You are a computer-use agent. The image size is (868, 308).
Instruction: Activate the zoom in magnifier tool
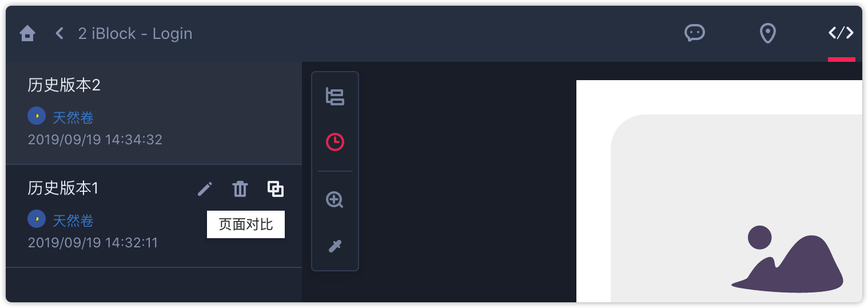pyautogui.click(x=335, y=200)
